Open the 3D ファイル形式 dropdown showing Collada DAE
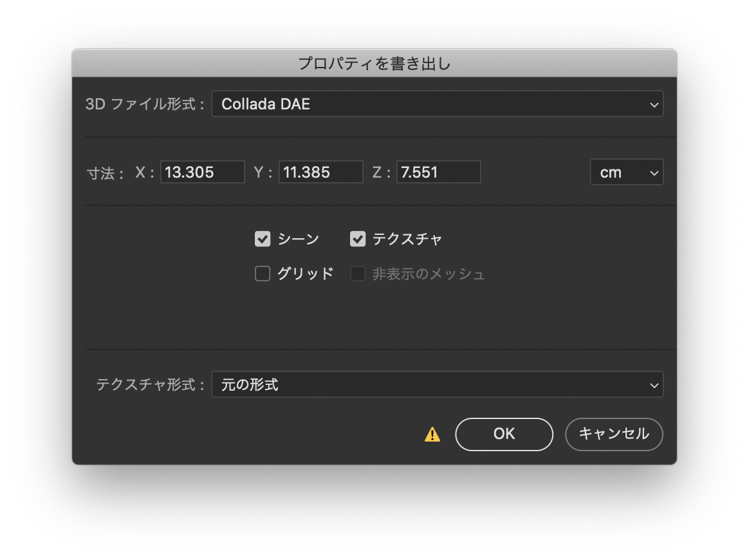The height and width of the screenshot is (560, 749). [x=437, y=104]
